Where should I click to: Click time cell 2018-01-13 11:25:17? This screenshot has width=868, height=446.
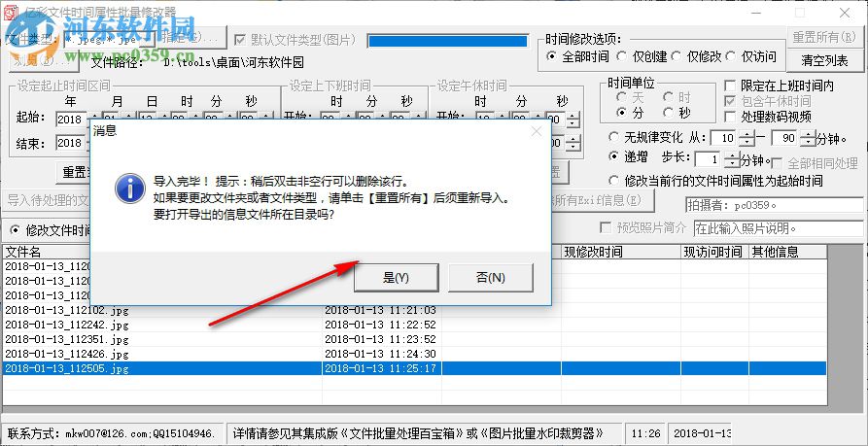point(381,368)
